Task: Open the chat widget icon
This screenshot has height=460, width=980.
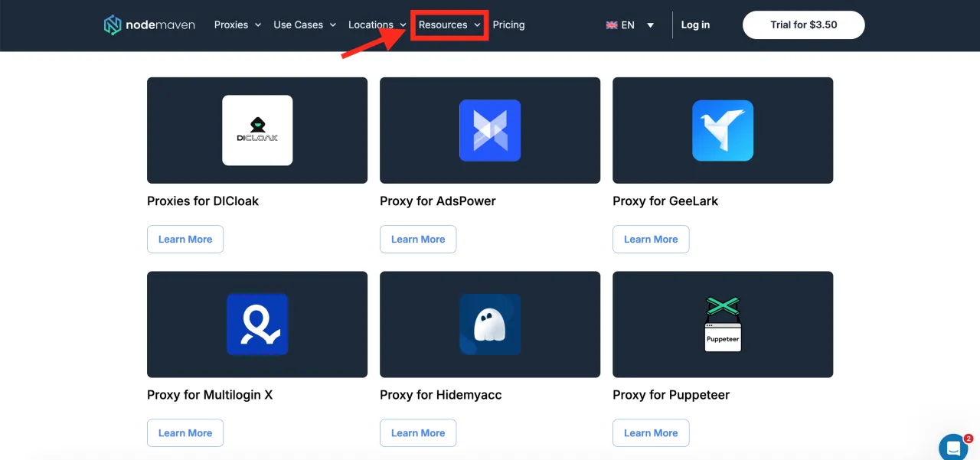Action: click(x=953, y=447)
